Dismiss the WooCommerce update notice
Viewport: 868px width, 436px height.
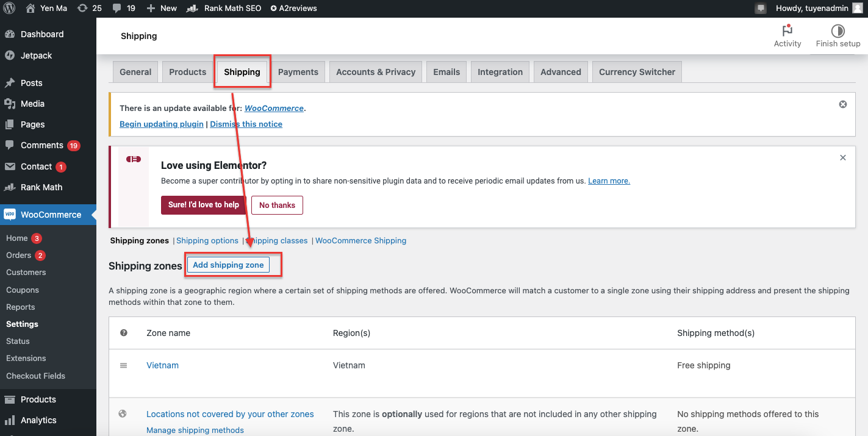[x=842, y=104]
